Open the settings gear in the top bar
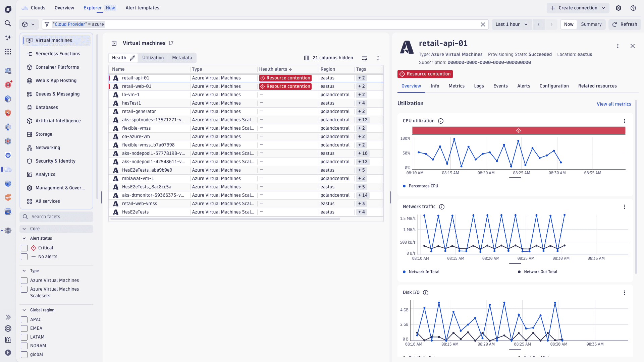 click(619, 8)
